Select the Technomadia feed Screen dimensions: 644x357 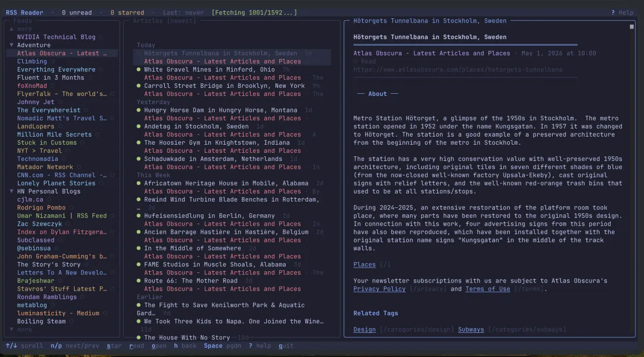point(38,159)
